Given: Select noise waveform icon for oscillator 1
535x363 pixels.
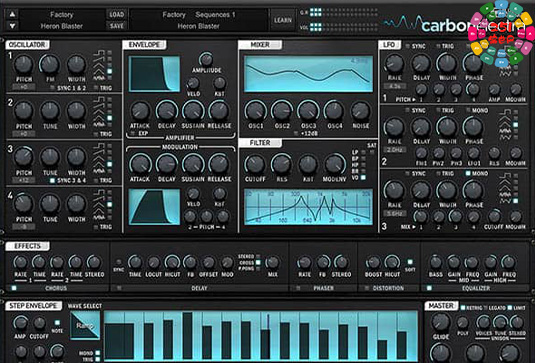Looking at the screenshot, I should [x=100, y=78].
